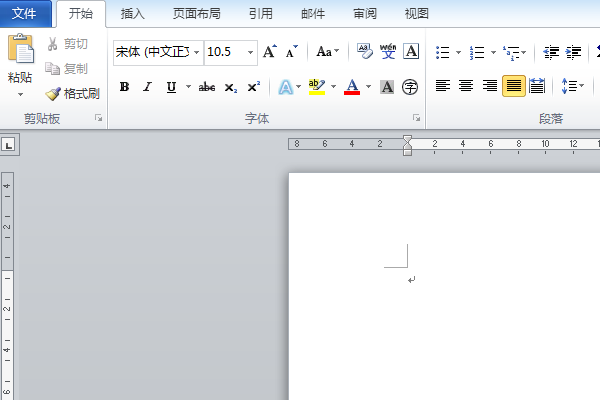The height and width of the screenshot is (400, 600).
Task: Apply red font color A
Action: pos(352,87)
